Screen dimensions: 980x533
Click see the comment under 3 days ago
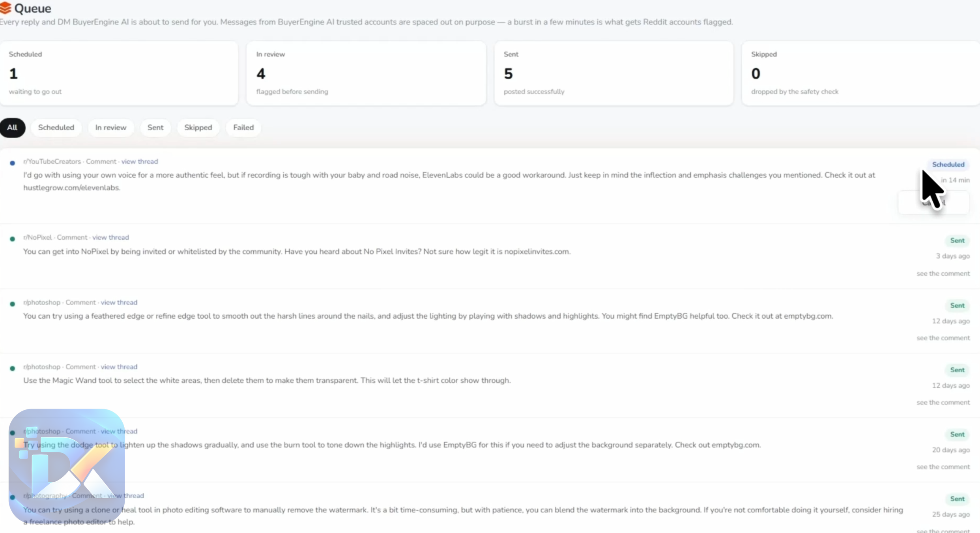click(x=943, y=274)
